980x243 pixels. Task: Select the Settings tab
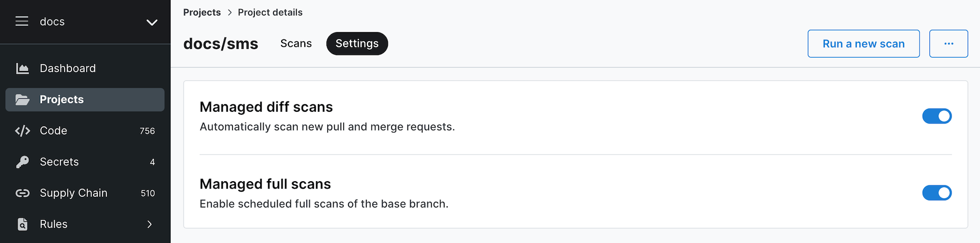[x=357, y=44]
